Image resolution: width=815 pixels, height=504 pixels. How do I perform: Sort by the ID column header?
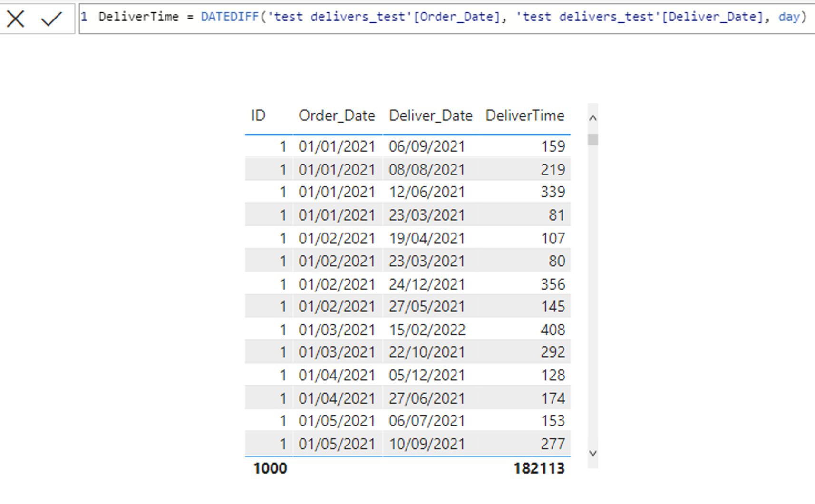click(258, 116)
